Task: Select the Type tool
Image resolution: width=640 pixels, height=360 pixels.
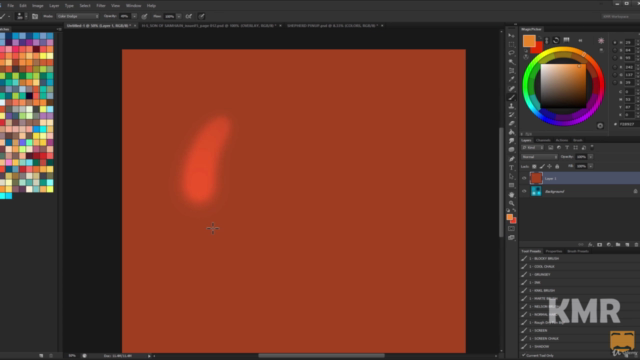Action: [x=511, y=168]
